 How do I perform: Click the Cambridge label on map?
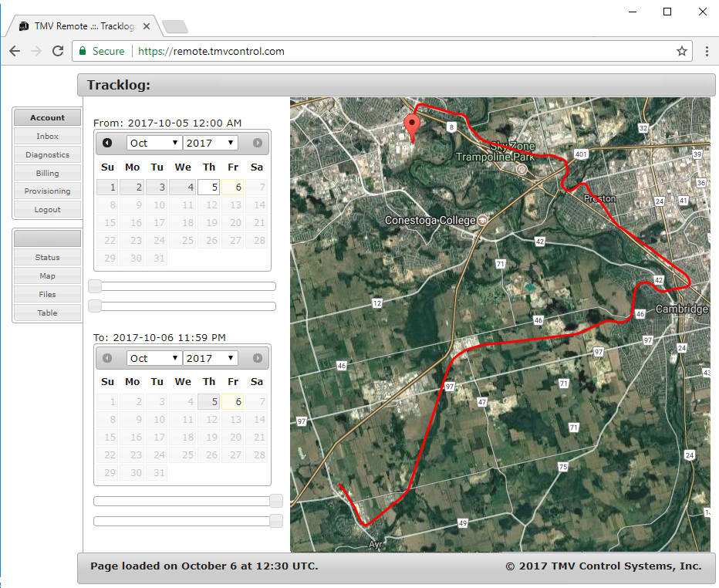682,309
